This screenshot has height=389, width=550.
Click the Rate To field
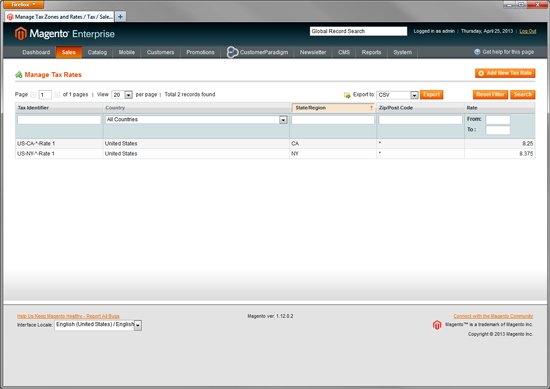(498, 130)
